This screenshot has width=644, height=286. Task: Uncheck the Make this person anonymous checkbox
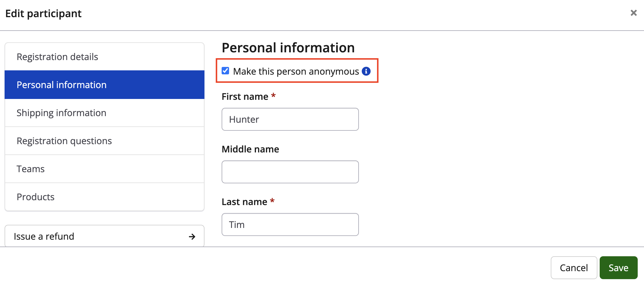[x=225, y=71]
